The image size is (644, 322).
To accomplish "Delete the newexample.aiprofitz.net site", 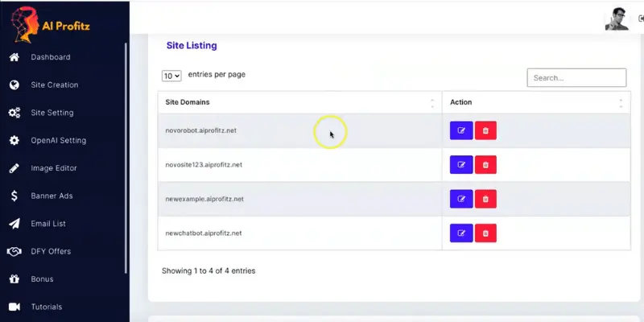I will coord(485,199).
